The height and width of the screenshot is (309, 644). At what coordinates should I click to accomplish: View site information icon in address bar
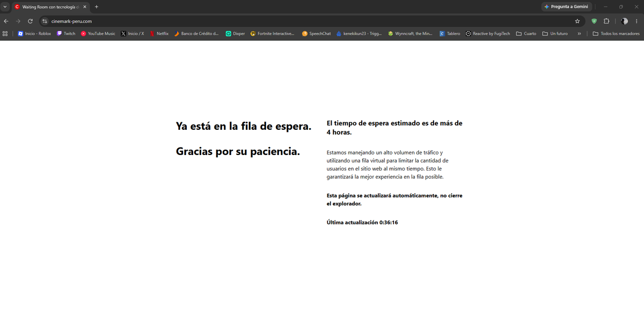pos(45,21)
